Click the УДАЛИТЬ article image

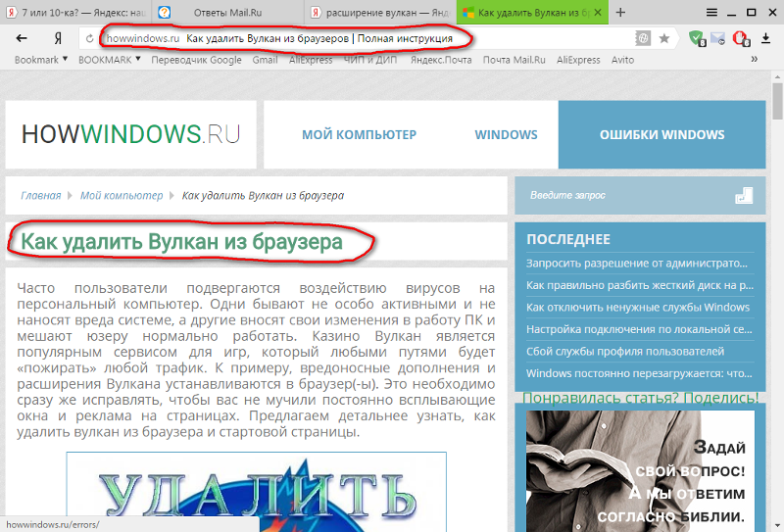click(x=257, y=492)
